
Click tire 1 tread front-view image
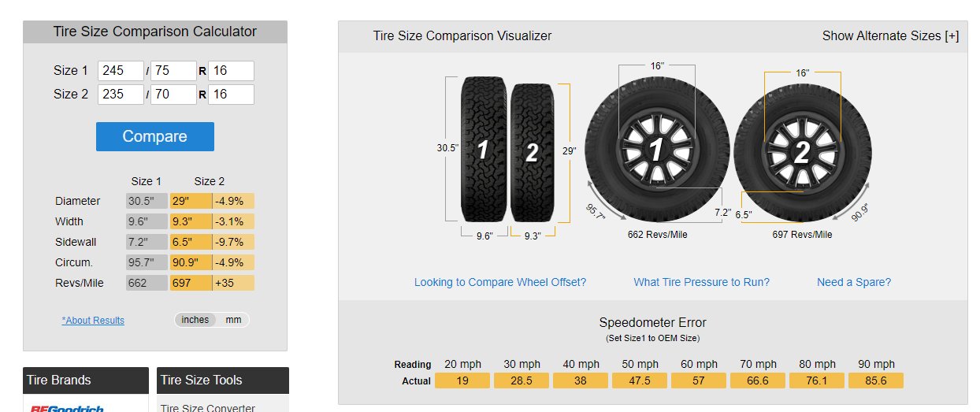point(484,149)
